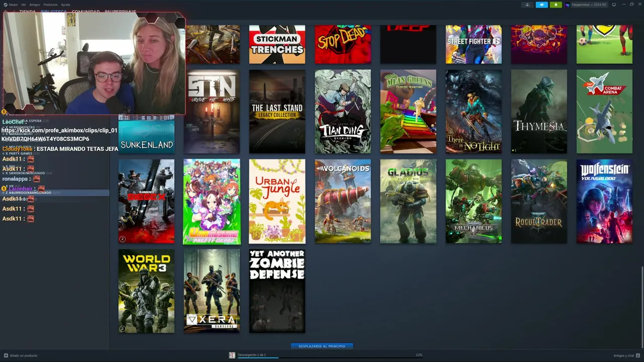This screenshot has height=362, width=644.
Task: Click the LeoChef chat username
Action: point(13,122)
